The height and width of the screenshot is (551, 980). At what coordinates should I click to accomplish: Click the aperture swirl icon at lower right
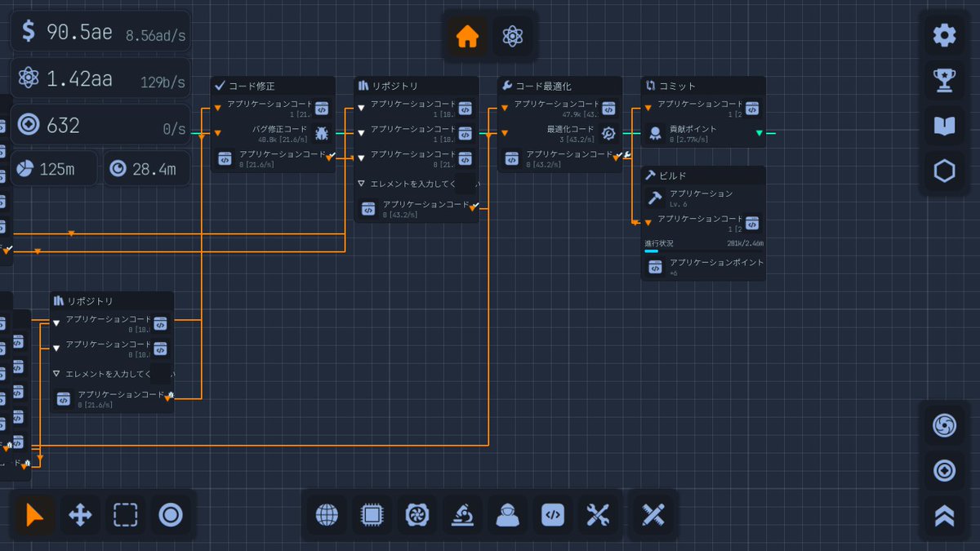944,425
